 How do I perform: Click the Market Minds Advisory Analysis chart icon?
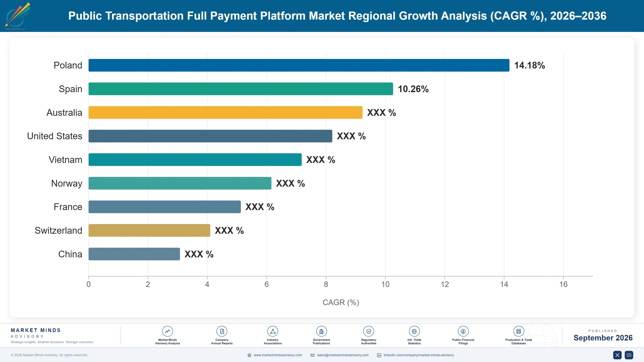(168, 331)
